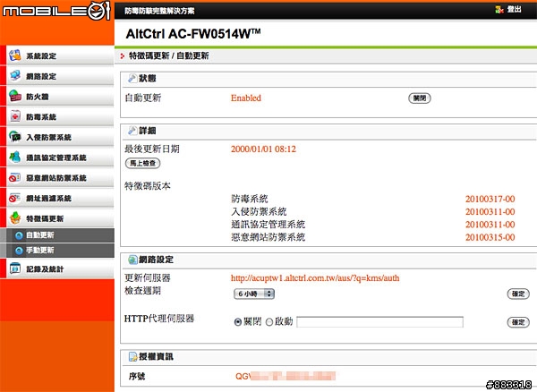This screenshot has height=392, width=537.
Task: Click malicious website version 20100315-00
Action: point(490,237)
